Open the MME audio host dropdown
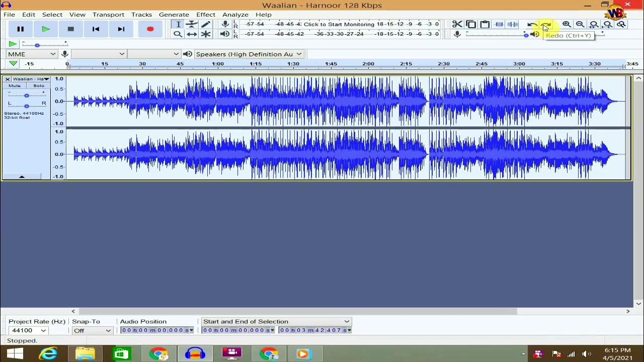The width and height of the screenshot is (644, 362). click(31, 54)
